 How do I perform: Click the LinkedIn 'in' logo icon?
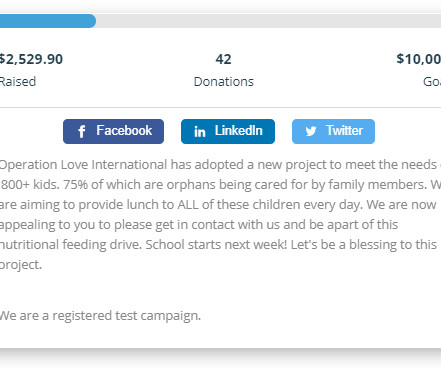(x=200, y=132)
